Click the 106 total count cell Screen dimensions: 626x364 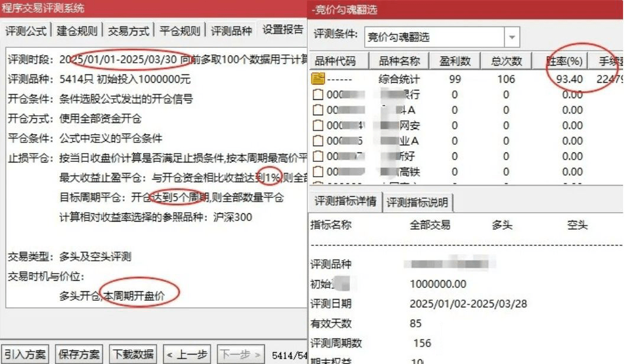pyautogui.click(x=506, y=79)
